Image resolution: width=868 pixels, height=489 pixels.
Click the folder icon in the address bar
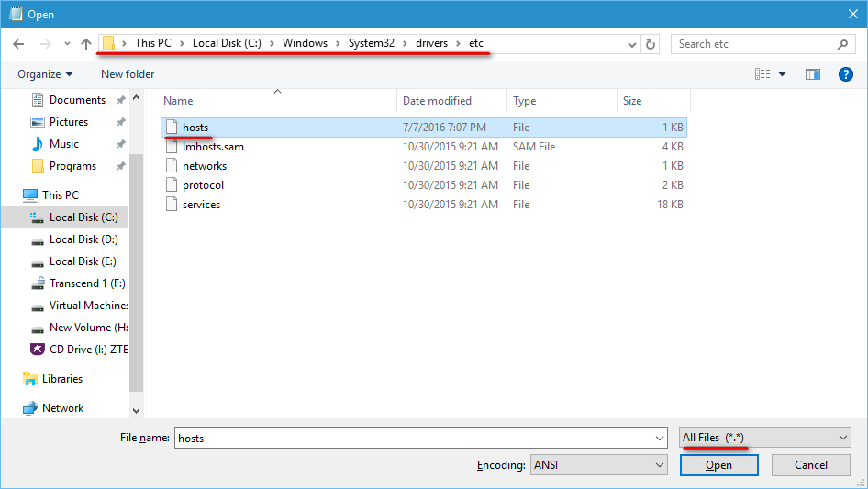[x=109, y=43]
